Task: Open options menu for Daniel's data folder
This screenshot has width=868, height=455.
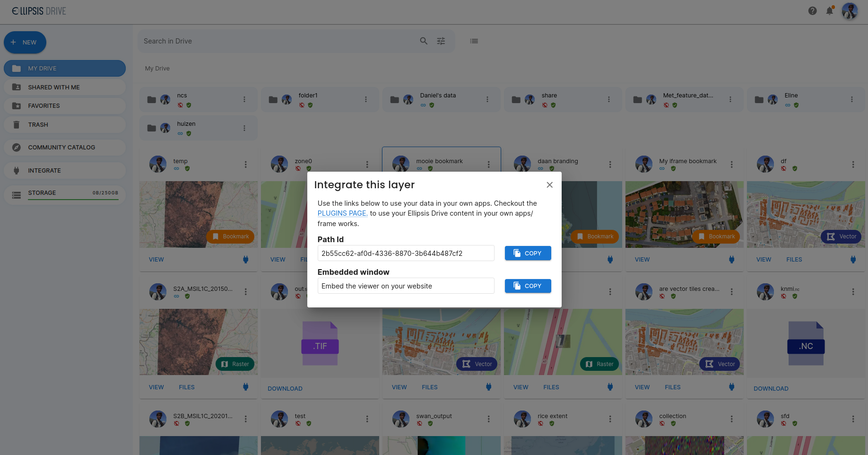Action: 487,99
